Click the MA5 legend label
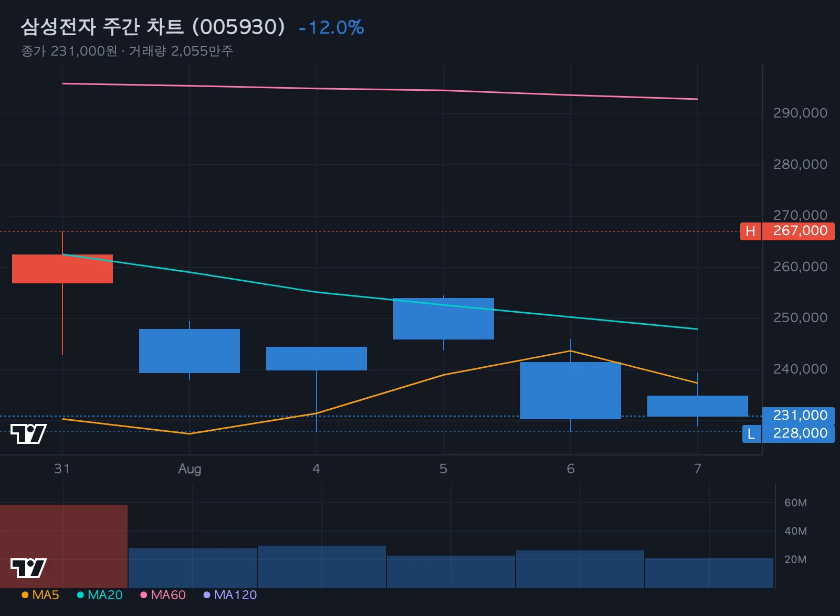 [46, 595]
